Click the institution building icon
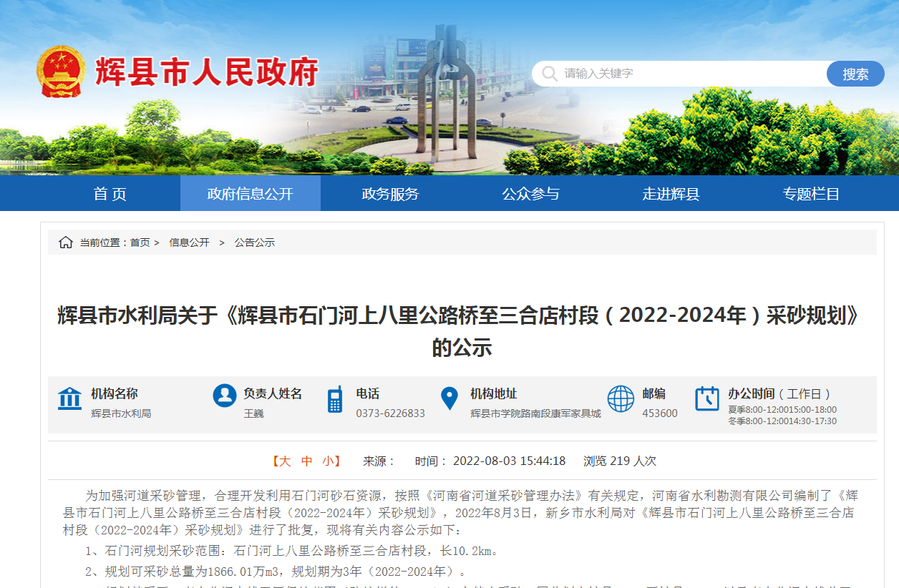The image size is (899, 588). [x=69, y=398]
